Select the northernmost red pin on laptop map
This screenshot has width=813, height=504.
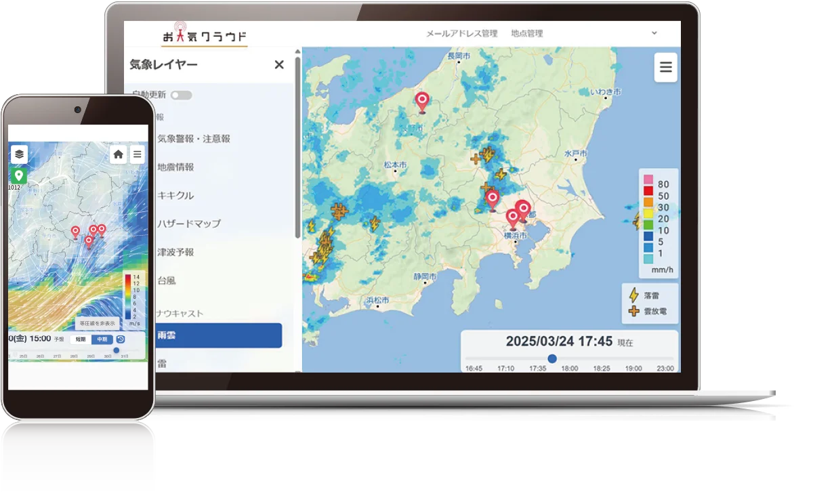click(x=422, y=102)
